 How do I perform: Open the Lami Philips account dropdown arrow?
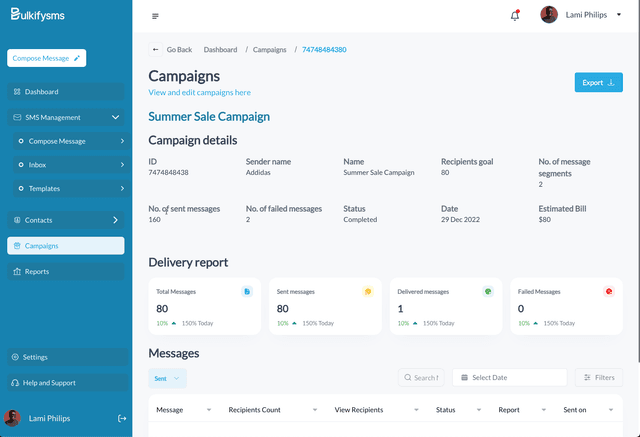coord(619,15)
